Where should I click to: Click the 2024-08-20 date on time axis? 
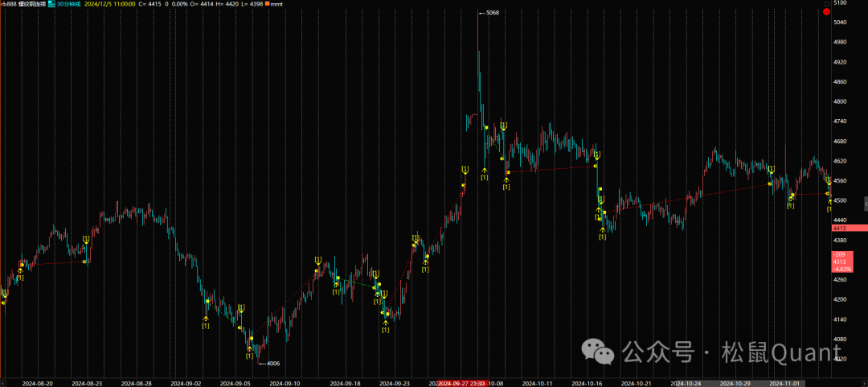click(x=37, y=383)
